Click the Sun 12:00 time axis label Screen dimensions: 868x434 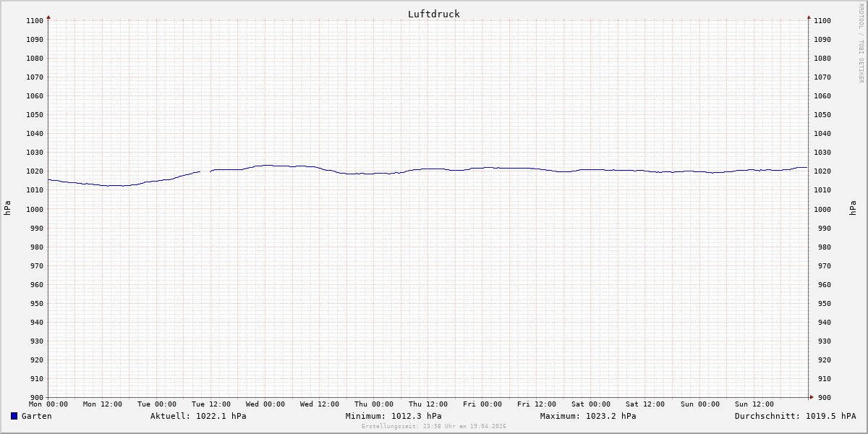pyautogui.click(x=754, y=404)
